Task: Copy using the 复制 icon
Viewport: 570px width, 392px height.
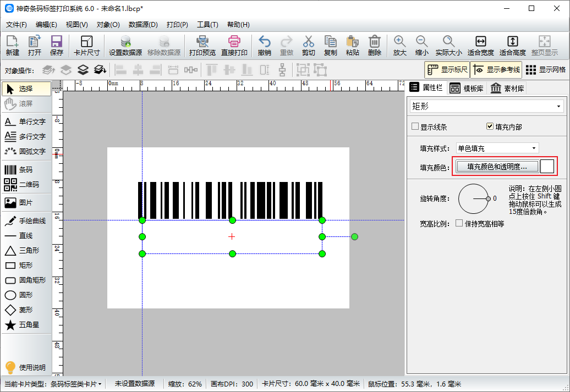Action: 331,46
